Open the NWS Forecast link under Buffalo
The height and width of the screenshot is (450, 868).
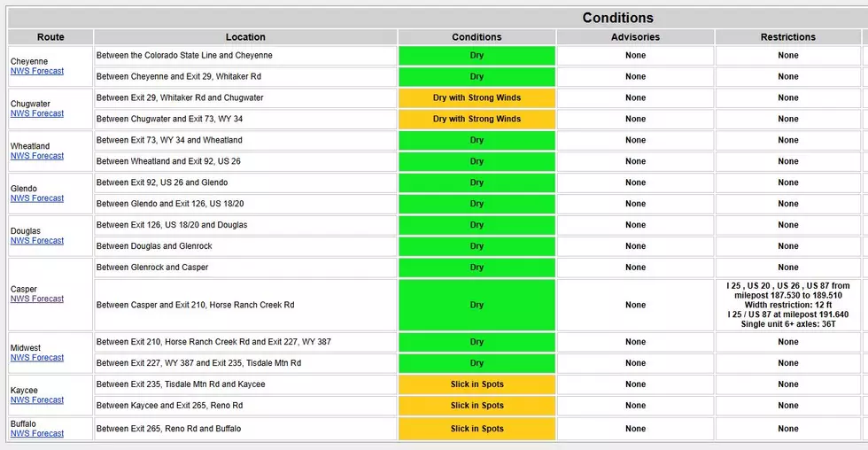pos(37,433)
